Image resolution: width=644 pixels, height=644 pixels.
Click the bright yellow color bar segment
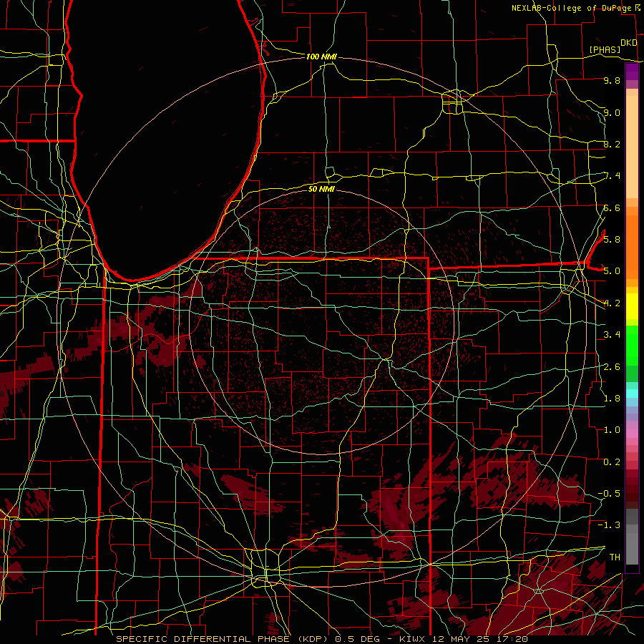click(632, 306)
